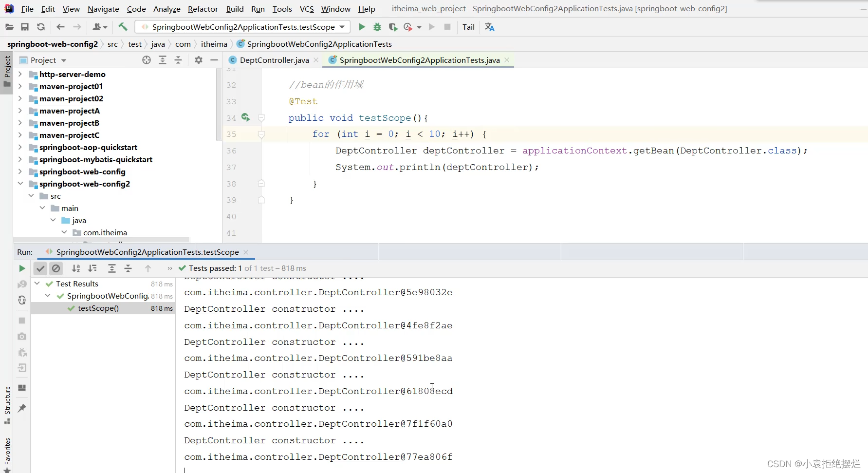Click Rerun failed tests icon in Run panel
868x473 pixels.
pos(22,284)
